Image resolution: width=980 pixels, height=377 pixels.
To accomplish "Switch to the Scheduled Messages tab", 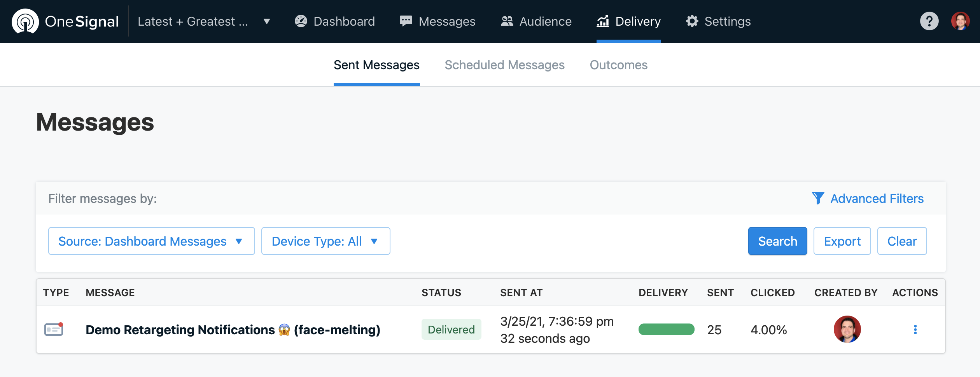I will pyautogui.click(x=504, y=65).
